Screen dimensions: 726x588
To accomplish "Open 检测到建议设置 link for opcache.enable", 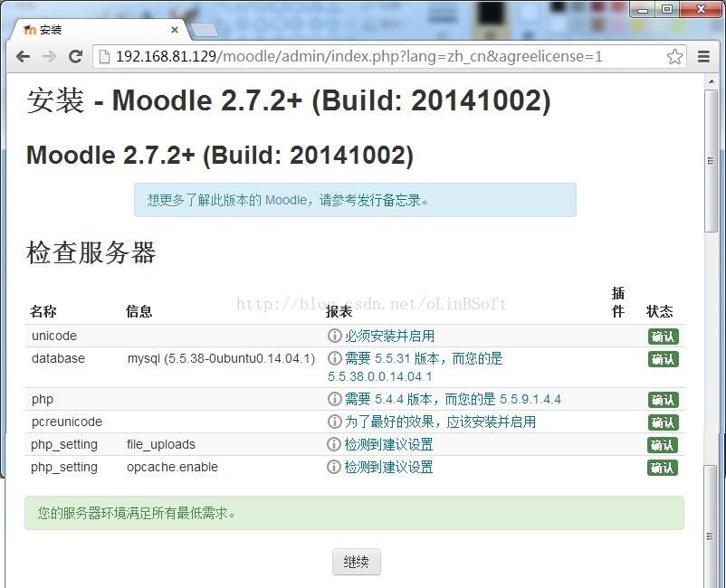I will coord(388,468).
